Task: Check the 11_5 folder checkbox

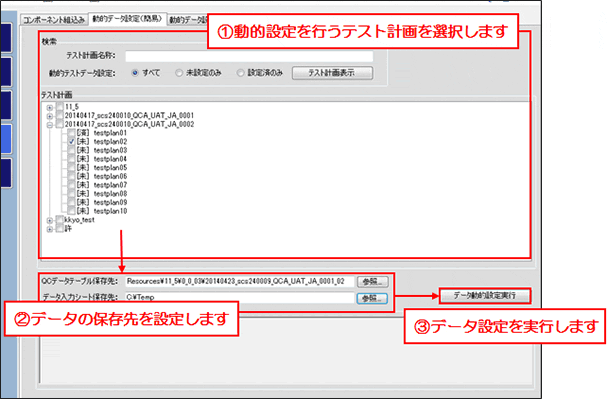Action: (60, 107)
